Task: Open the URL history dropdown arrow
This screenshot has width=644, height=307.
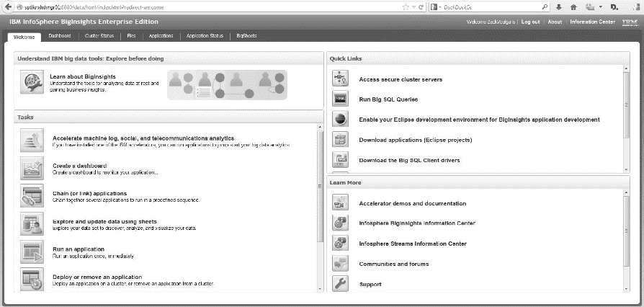Action: click(413, 7)
